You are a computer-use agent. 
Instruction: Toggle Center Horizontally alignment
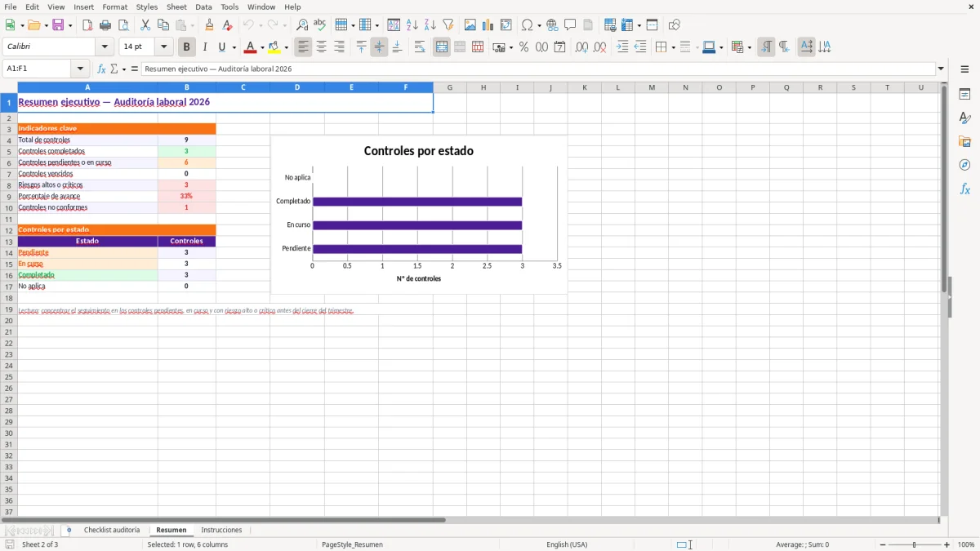[321, 47]
